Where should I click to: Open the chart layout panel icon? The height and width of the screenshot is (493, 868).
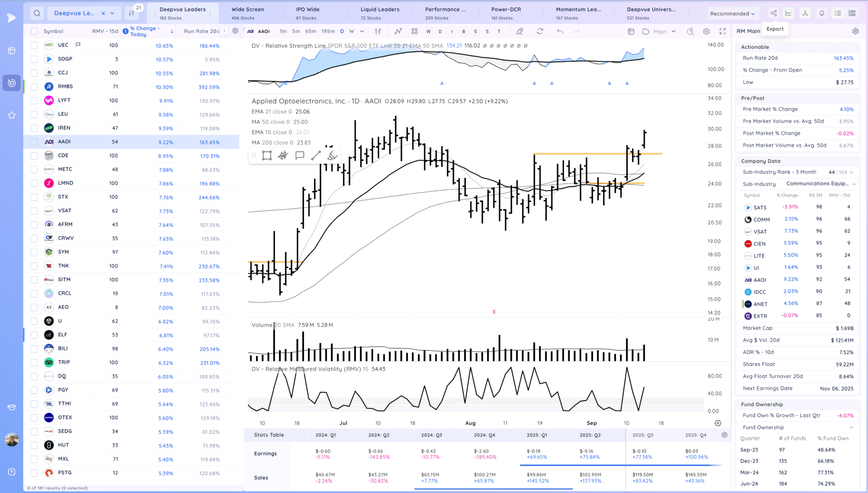point(631,32)
